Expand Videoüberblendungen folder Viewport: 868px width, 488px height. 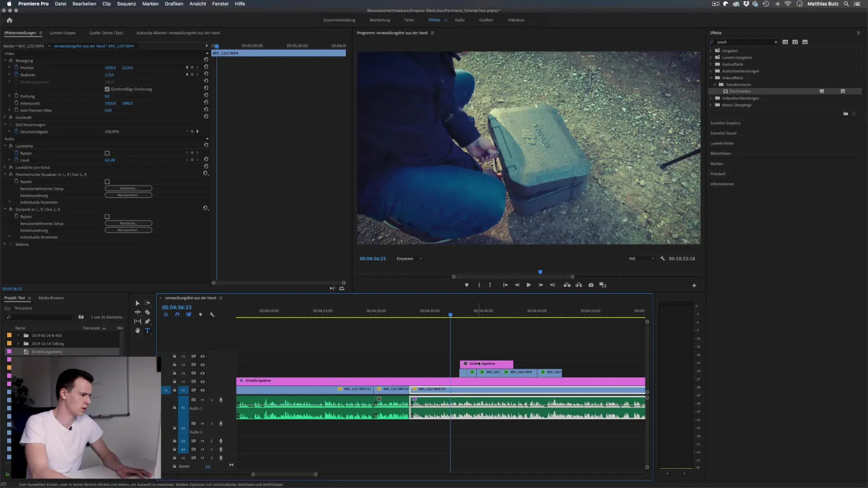(x=711, y=98)
